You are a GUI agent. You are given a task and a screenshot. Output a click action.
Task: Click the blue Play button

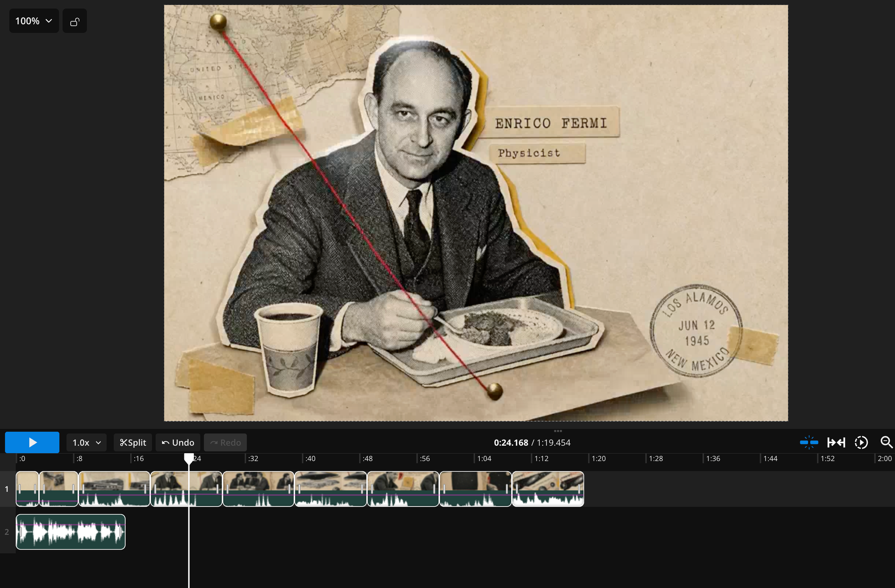pyautogui.click(x=32, y=443)
